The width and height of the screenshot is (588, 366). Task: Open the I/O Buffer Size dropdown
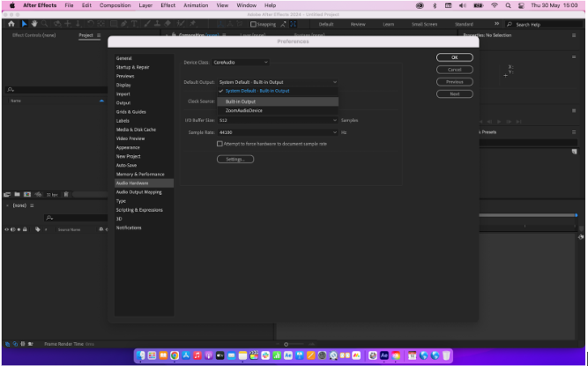click(278, 120)
